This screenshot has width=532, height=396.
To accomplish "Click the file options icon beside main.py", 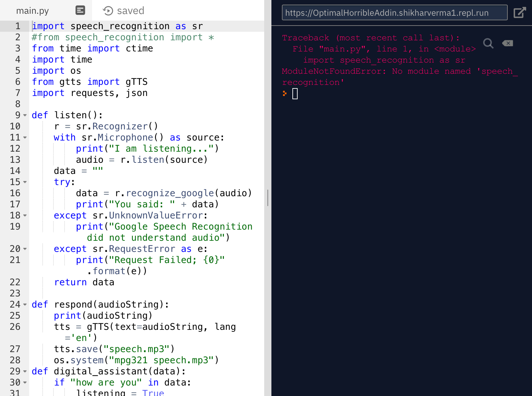I will tap(80, 10).
